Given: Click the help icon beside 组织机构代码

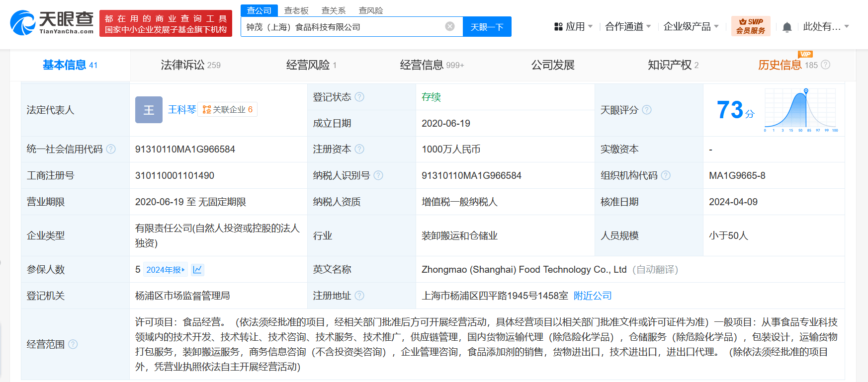Looking at the screenshot, I should tap(666, 175).
